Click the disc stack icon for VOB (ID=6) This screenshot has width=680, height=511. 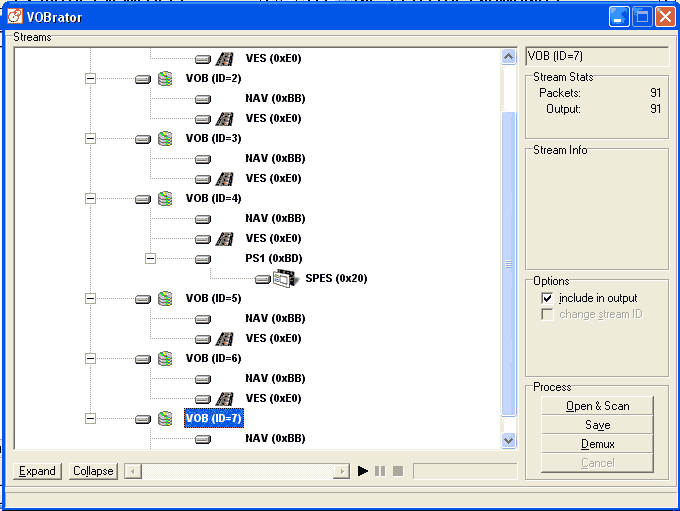pos(165,358)
